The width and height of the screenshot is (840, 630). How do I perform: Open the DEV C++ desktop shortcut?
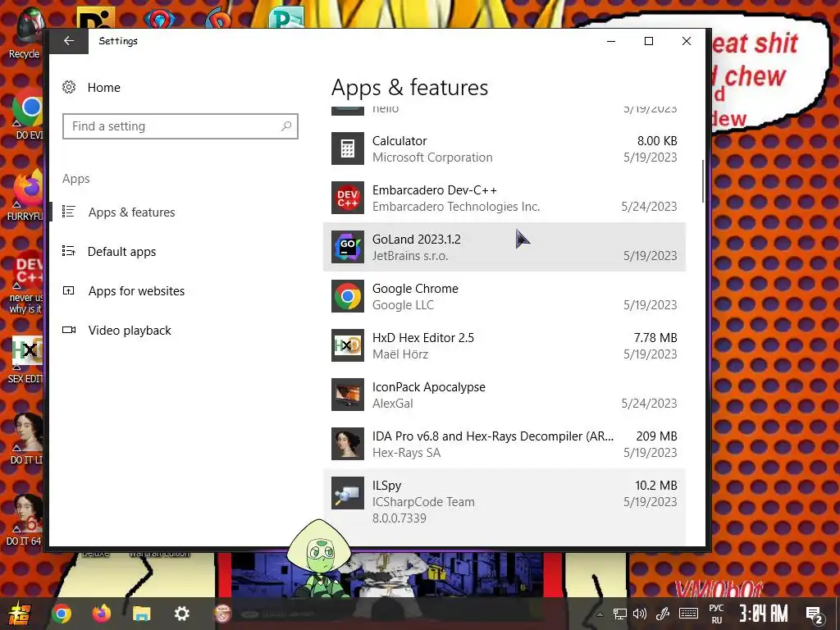pos(25,281)
